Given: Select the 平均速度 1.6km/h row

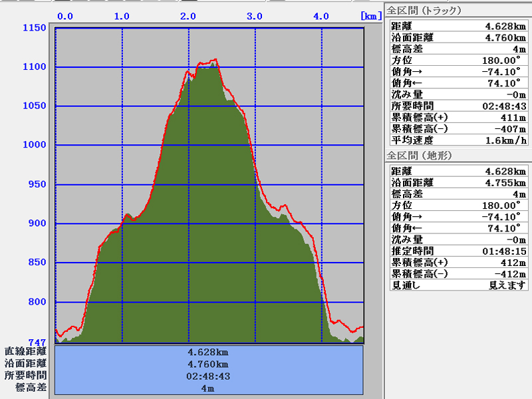Looking at the screenshot, I should 458,140.
